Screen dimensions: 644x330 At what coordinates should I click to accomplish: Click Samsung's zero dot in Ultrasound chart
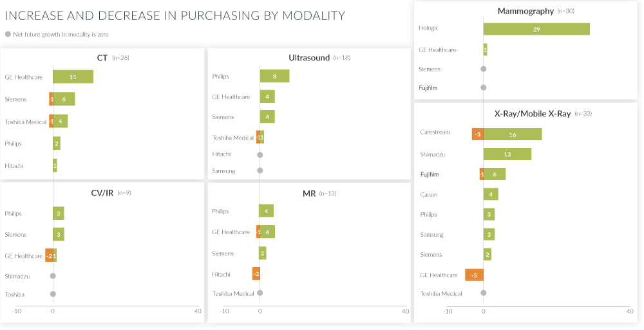(260, 171)
